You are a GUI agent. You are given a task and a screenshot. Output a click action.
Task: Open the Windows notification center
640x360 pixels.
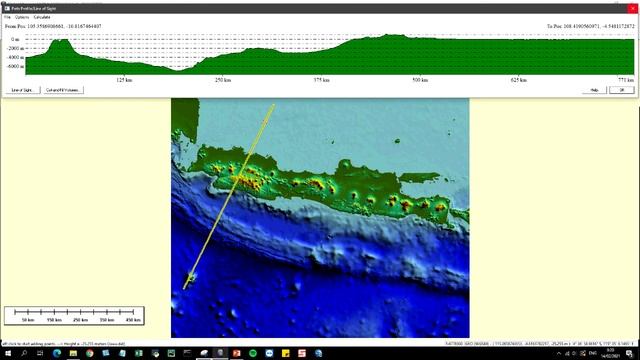click(629, 353)
